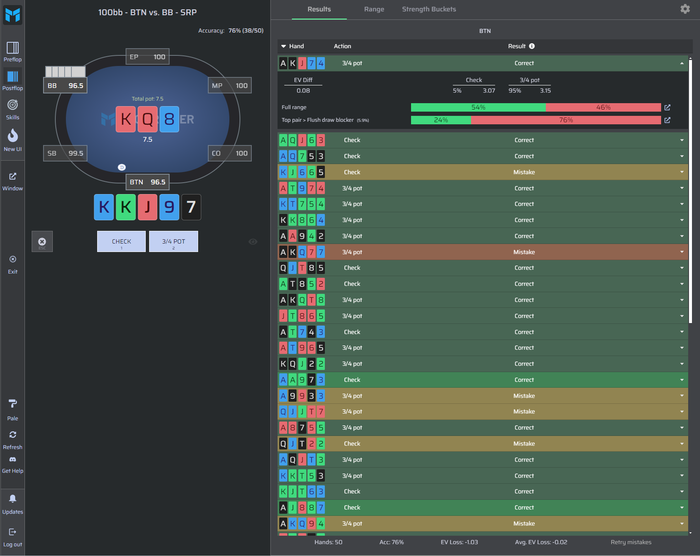Click the CHECK action button
Image resolution: width=700 pixels, height=556 pixels.
click(121, 242)
